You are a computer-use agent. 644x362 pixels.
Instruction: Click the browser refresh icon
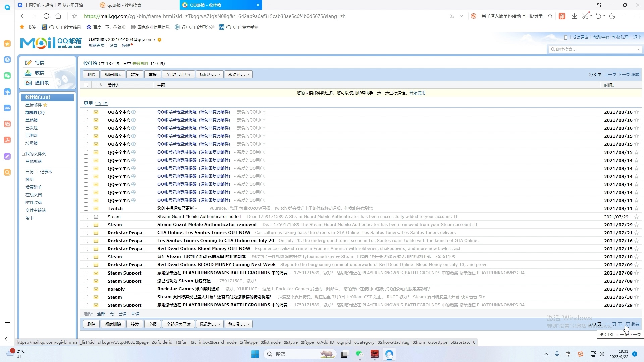coord(46,16)
